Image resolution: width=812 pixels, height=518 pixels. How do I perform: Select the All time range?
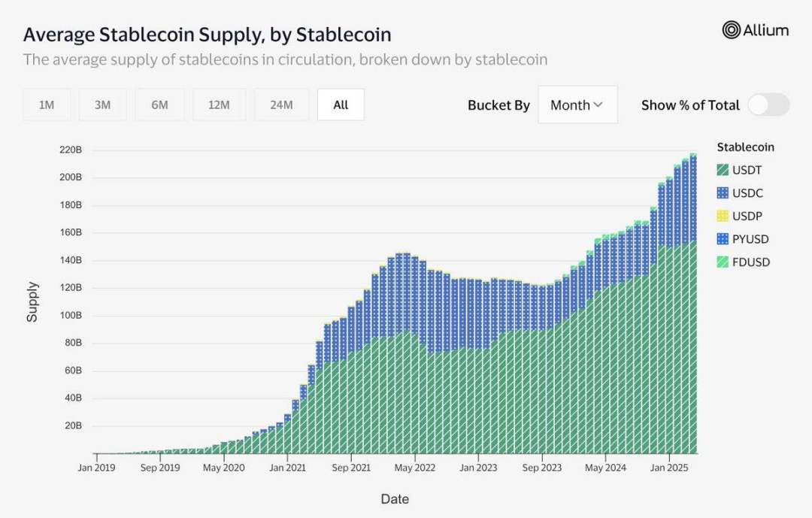pos(341,105)
